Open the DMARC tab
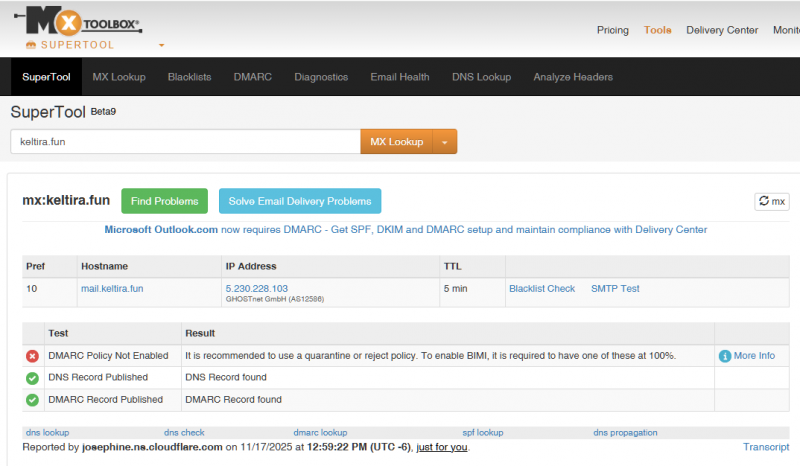This screenshot has width=800, height=466. coord(252,77)
